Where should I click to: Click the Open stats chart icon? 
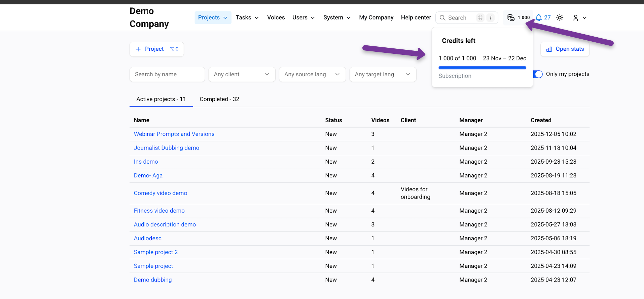(549, 49)
